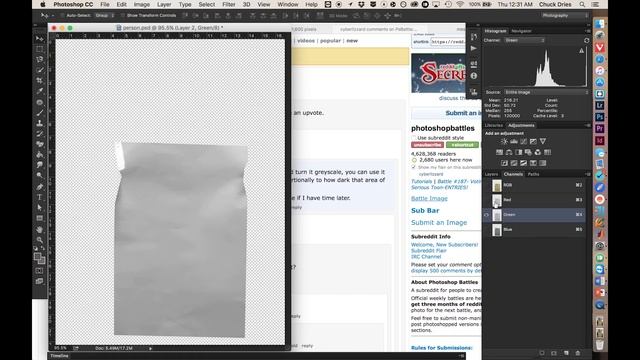Add a Brightness/Contrast adjustment
The image size is (640, 360).
504,141
